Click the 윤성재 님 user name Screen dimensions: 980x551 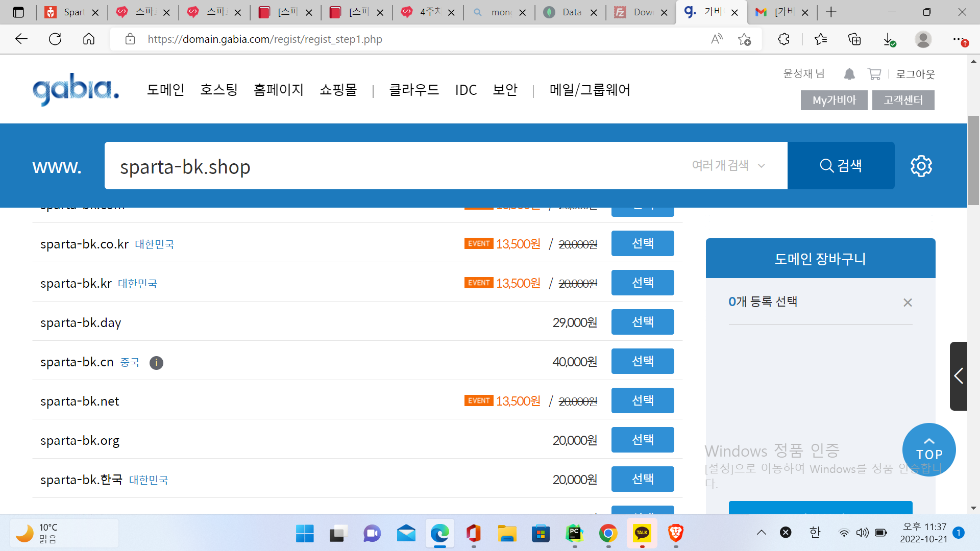[x=804, y=74]
